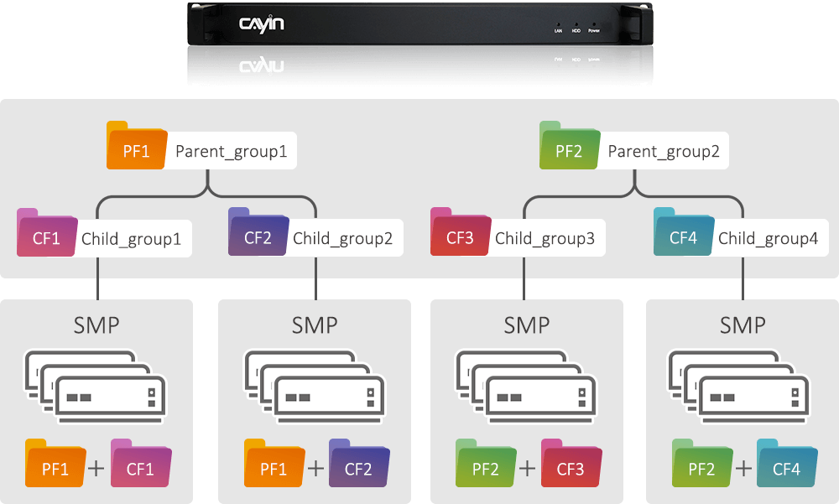The height and width of the screenshot is (504, 839).
Task: Click the orange PF1 folder beside Parent_group1
Action: (x=137, y=146)
